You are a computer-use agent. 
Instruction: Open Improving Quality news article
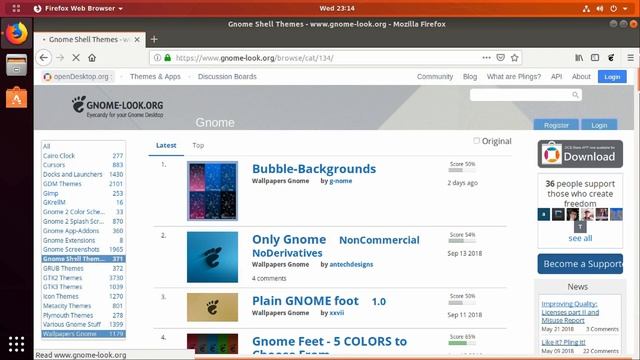(570, 312)
